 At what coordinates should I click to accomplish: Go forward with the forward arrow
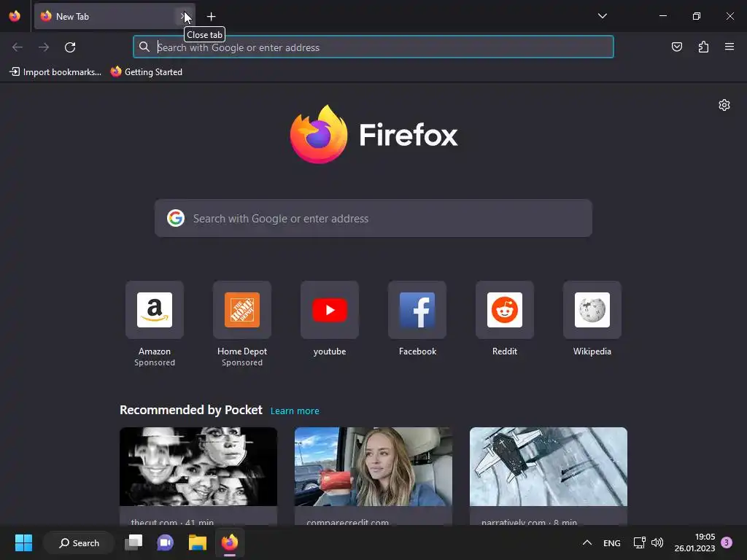tap(44, 47)
